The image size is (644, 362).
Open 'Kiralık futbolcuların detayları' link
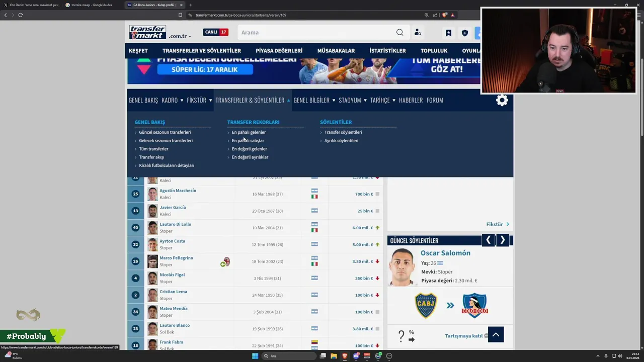(x=167, y=165)
